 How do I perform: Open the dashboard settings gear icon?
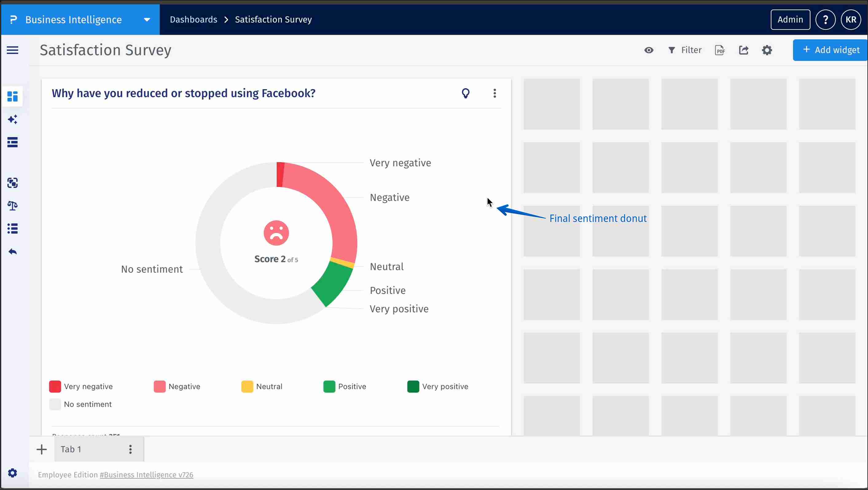click(x=767, y=50)
